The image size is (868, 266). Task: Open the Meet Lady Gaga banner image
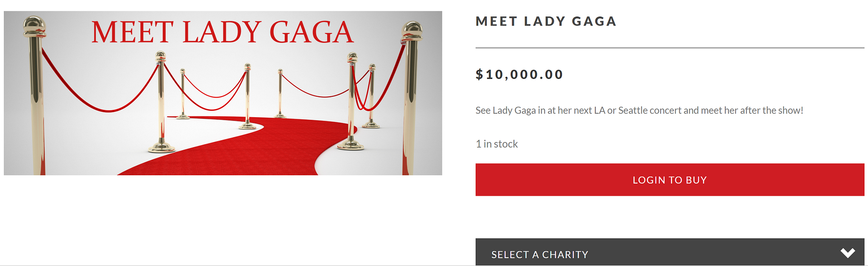point(223,93)
